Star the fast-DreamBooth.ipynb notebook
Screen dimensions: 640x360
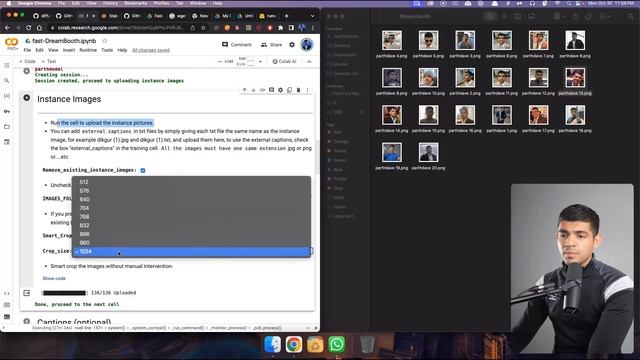click(104, 41)
